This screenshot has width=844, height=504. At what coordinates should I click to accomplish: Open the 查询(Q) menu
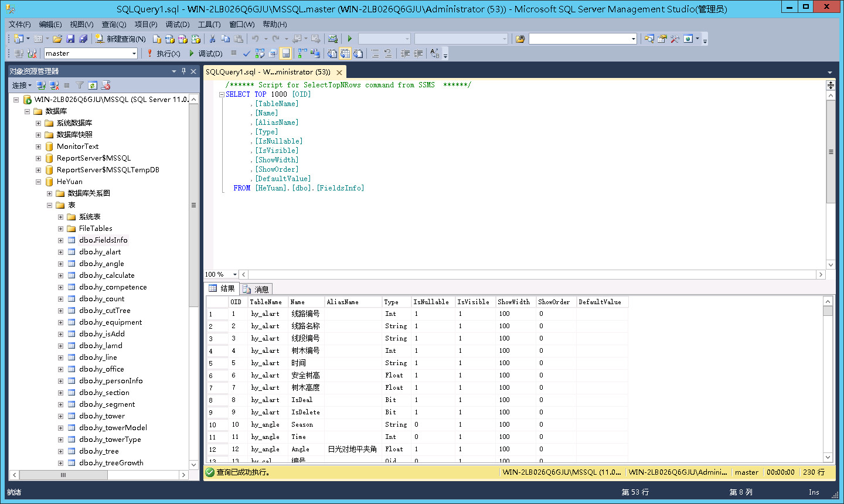114,24
